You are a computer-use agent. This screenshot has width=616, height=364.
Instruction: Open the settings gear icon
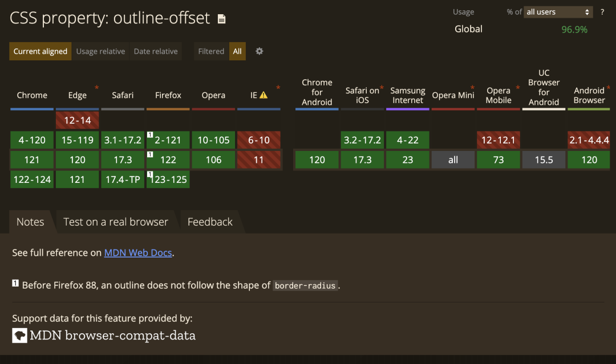tap(260, 51)
